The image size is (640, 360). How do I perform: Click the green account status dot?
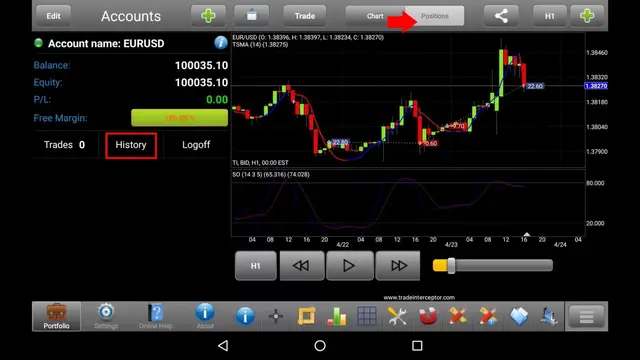[x=38, y=43]
